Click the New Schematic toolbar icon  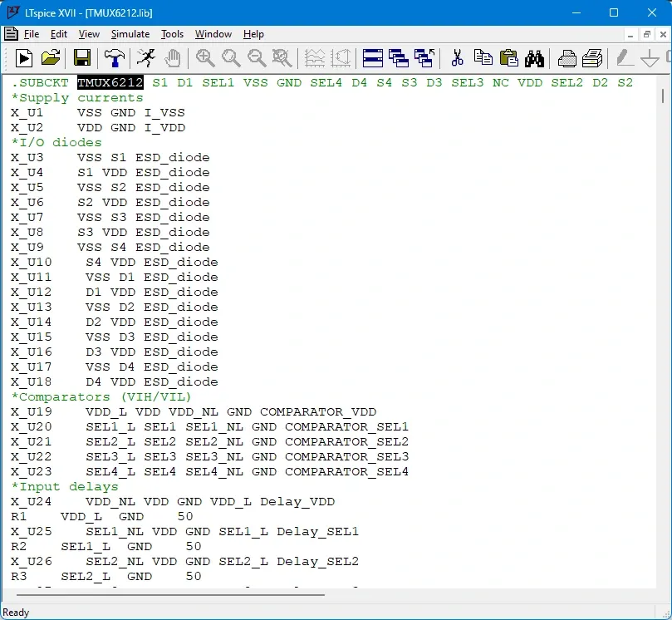pos(23,58)
